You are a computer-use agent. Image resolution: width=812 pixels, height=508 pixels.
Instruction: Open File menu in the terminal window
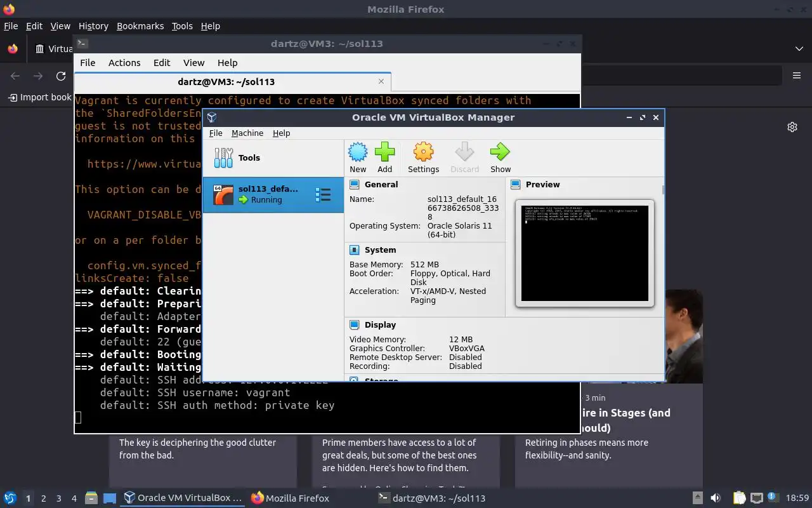tap(88, 63)
